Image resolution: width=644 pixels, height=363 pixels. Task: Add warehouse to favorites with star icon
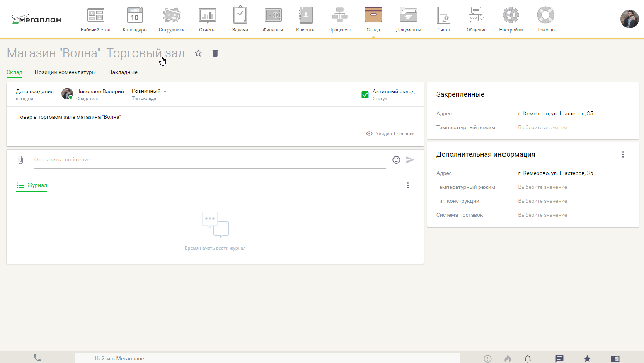pos(198,53)
